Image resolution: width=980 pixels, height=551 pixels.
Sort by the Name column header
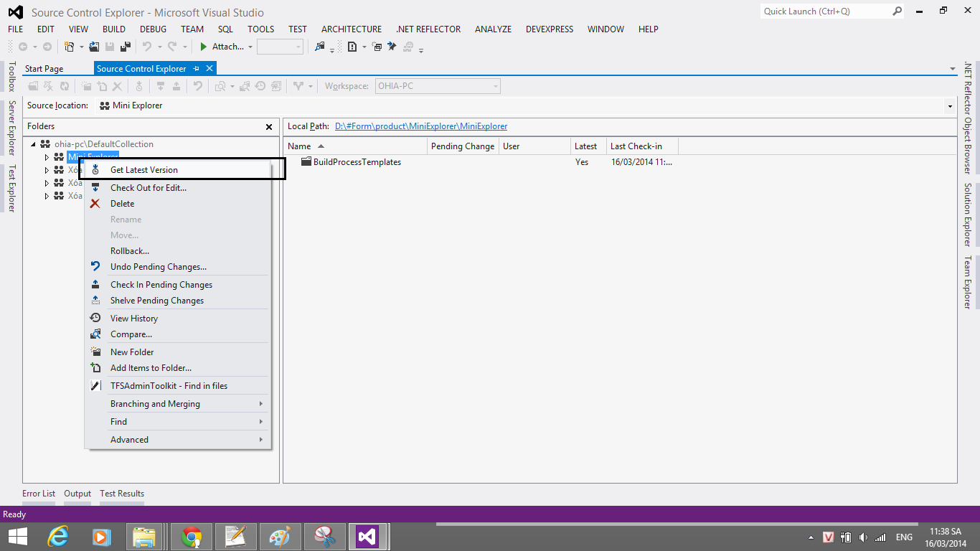[x=355, y=146]
